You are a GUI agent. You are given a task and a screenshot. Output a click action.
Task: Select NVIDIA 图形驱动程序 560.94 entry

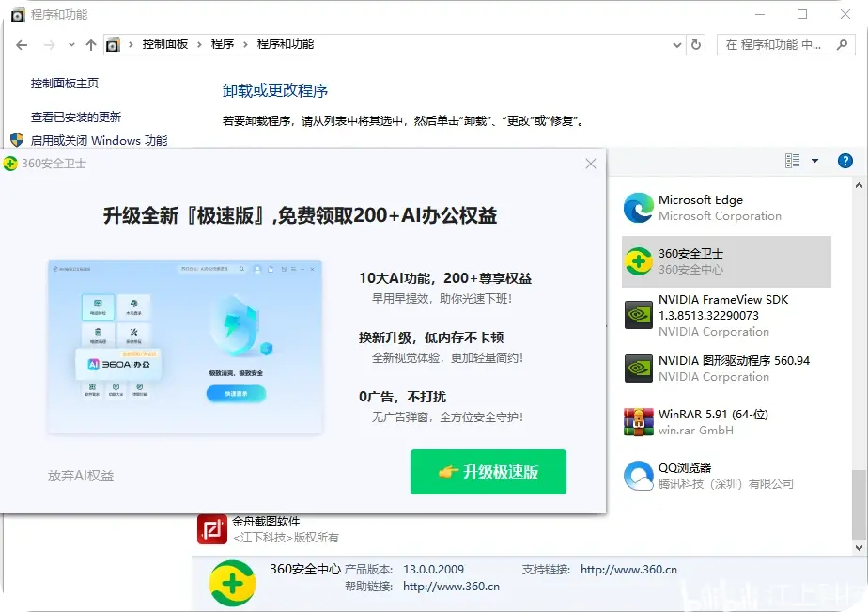726,369
